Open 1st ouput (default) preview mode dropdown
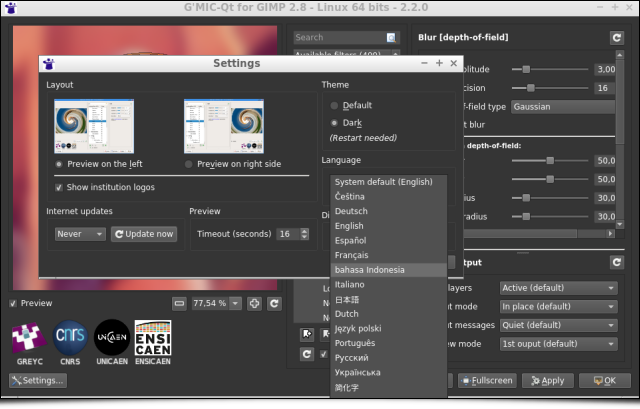This screenshot has width=640, height=409. click(558, 344)
